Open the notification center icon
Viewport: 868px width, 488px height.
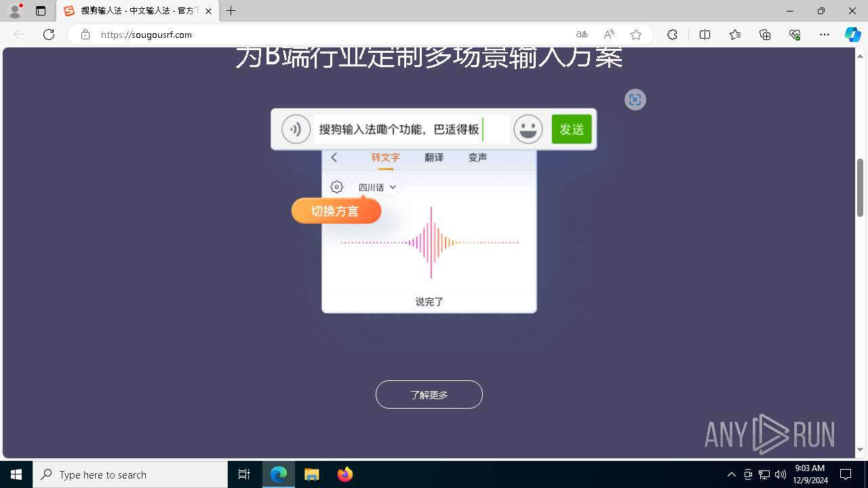point(846,474)
